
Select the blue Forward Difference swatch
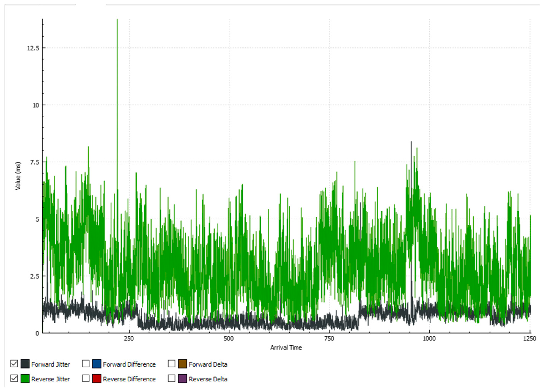[97, 364]
